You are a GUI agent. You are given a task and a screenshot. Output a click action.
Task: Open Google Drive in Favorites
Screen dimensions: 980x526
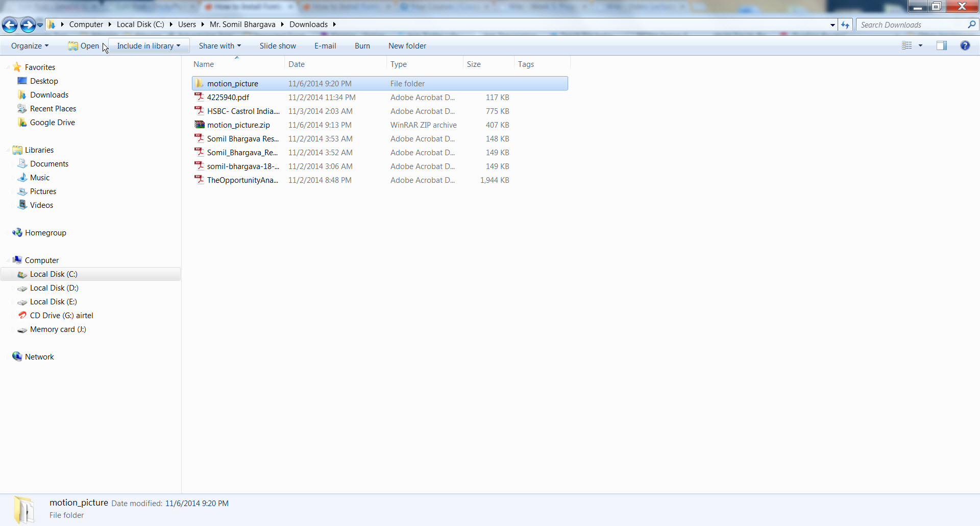(x=52, y=123)
